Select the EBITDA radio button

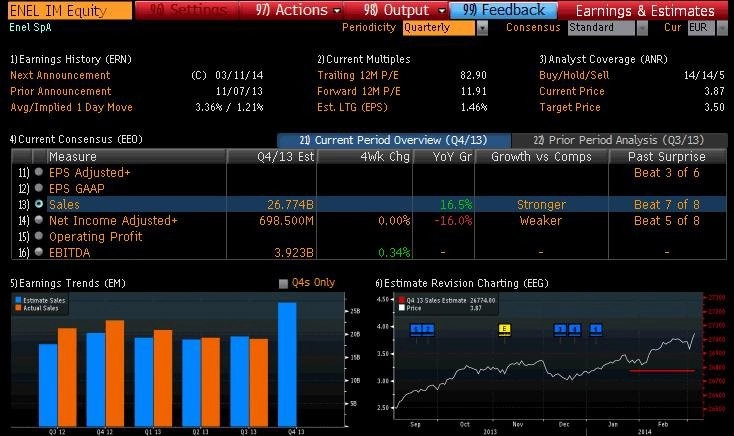[39, 252]
